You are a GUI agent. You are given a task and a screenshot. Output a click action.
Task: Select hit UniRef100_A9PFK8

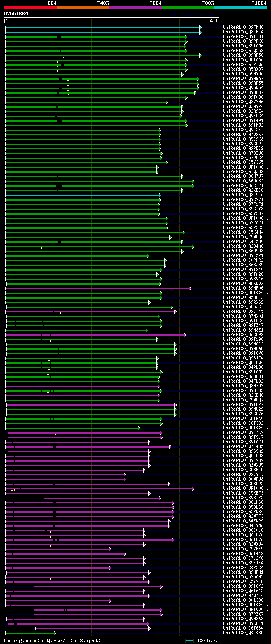[x=243, y=41]
